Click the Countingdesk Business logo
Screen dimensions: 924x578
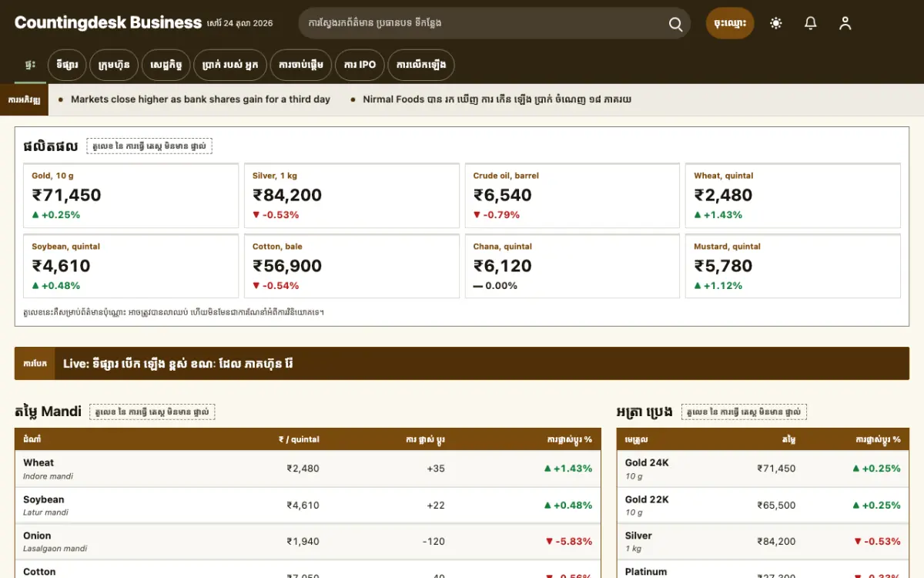[x=108, y=23]
